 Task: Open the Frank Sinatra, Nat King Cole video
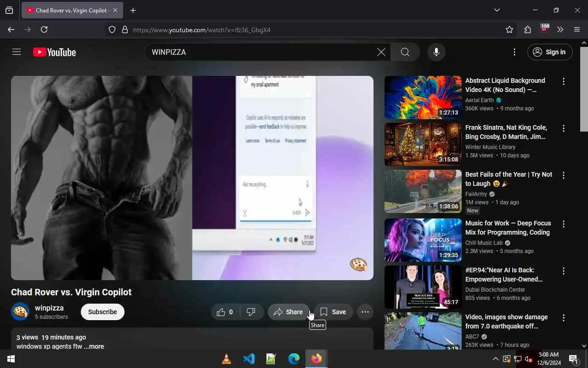click(x=506, y=132)
